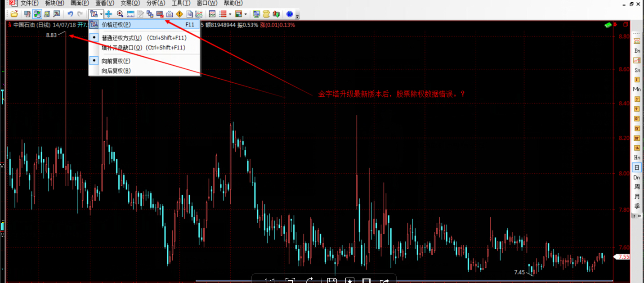Choose 向后复权 adjustment mode

tap(116, 71)
